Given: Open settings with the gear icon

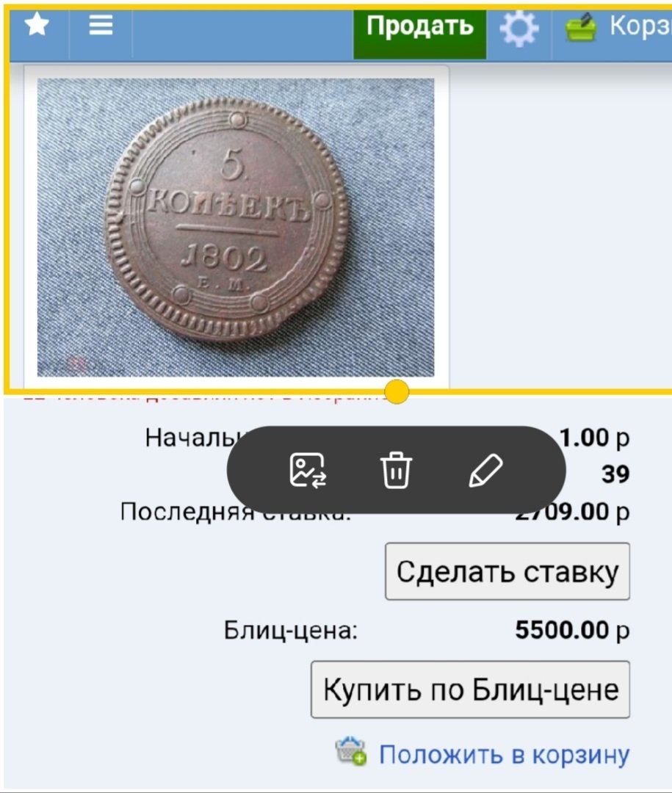Looking at the screenshot, I should [519, 29].
